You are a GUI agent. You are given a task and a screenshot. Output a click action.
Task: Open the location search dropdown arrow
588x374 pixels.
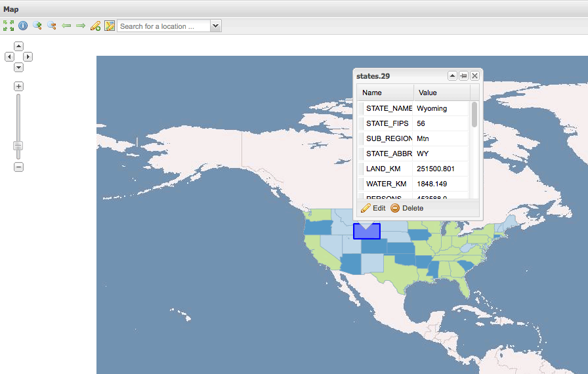tap(215, 26)
